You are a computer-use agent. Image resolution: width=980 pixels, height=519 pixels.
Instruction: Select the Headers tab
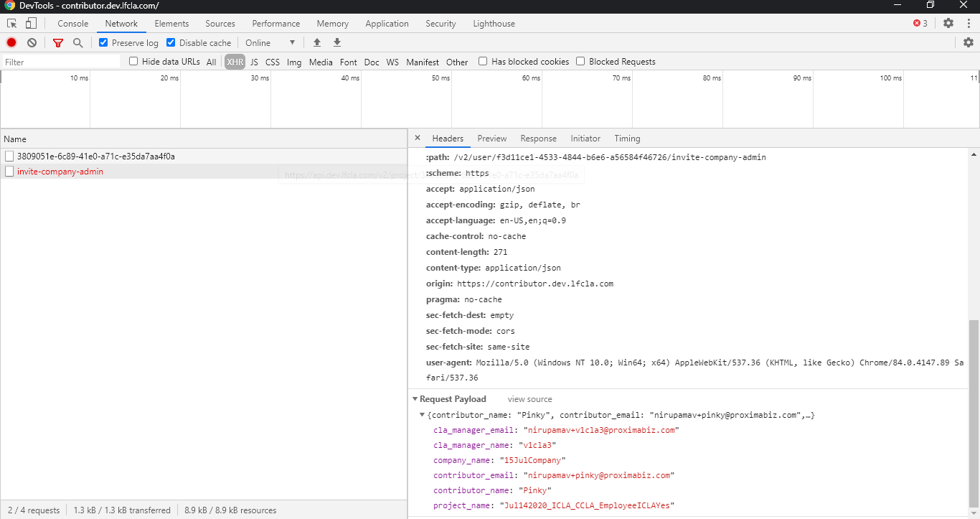pos(448,139)
